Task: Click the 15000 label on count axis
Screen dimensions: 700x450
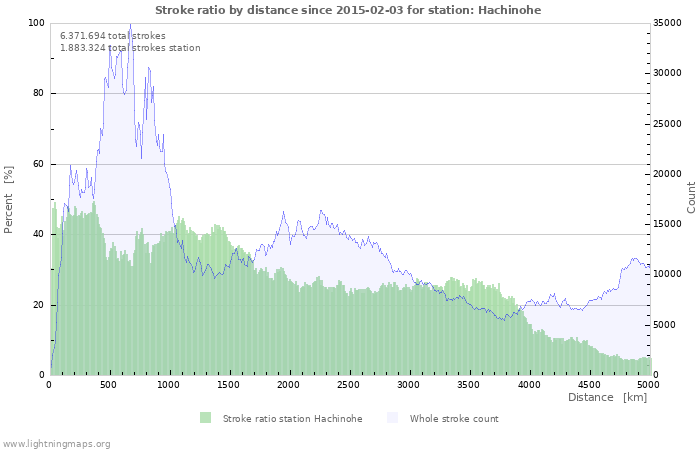Action: tap(667, 224)
